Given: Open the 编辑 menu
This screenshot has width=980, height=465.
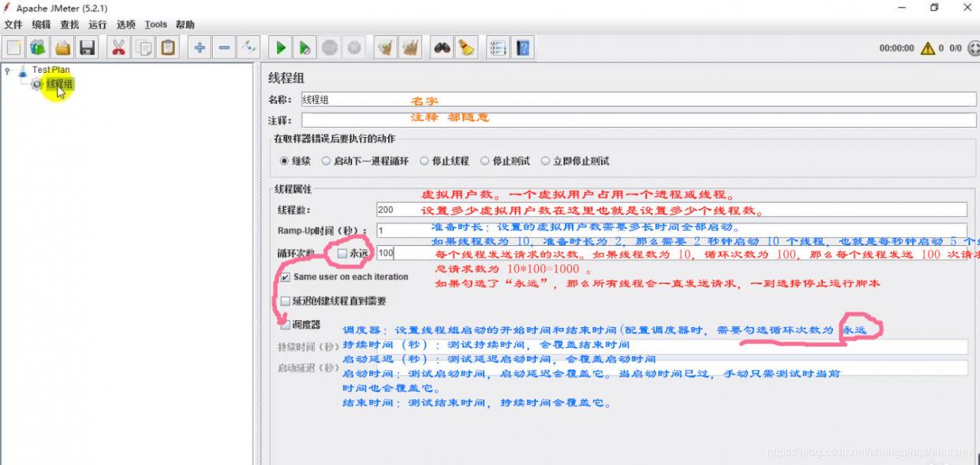Looking at the screenshot, I should tap(41, 25).
